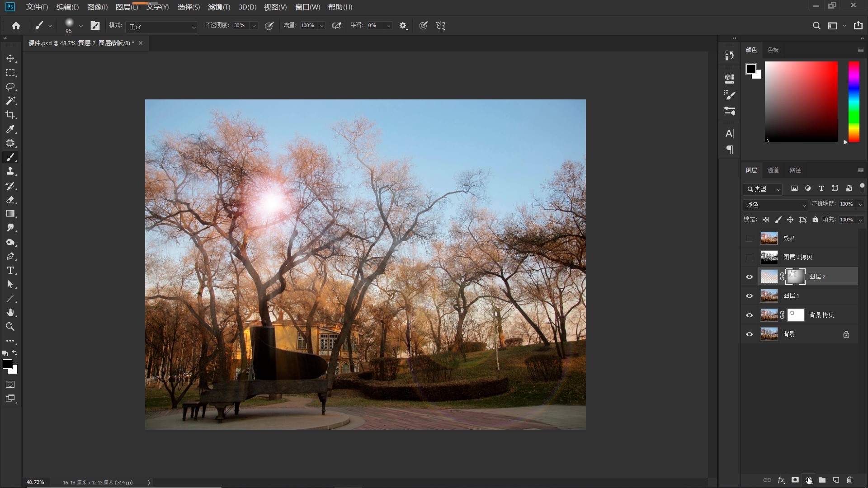868x488 pixels.
Task: Open the layer style fx menu
Action: point(781,480)
